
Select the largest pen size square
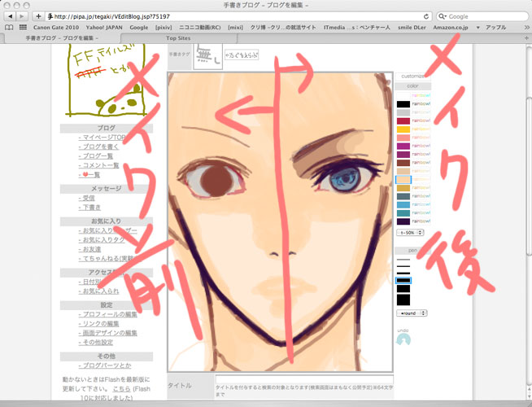(x=403, y=300)
